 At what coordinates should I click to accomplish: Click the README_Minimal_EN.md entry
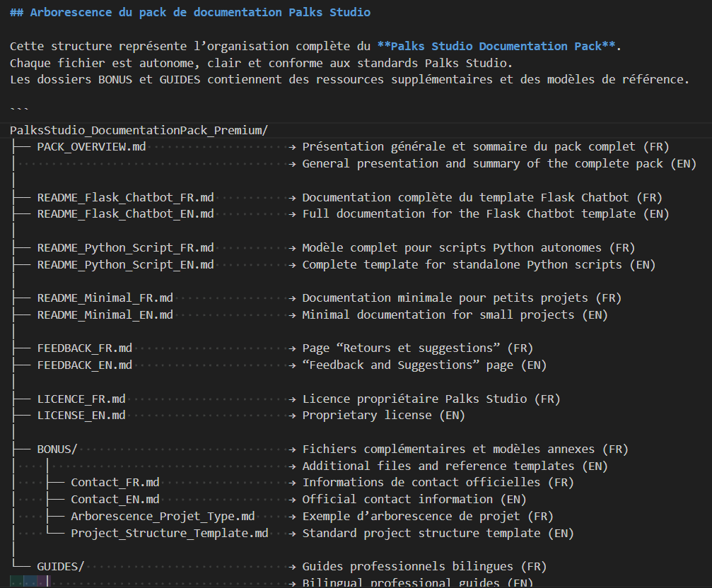click(x=105, y=314)
